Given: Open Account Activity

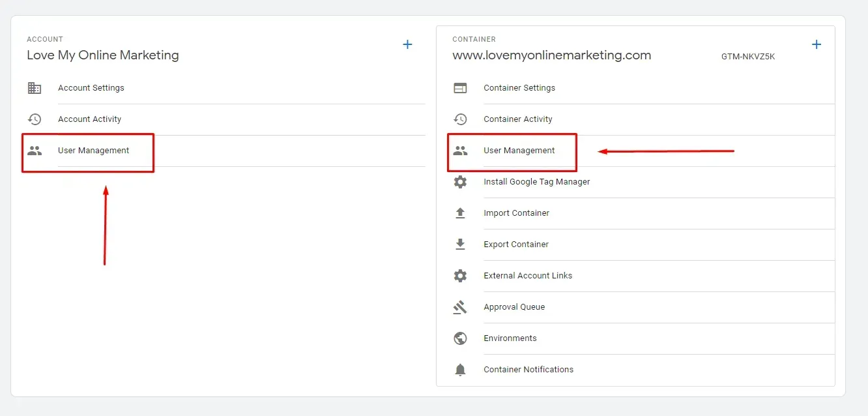Looking at the screenshot, I should (x=90, y=119).
